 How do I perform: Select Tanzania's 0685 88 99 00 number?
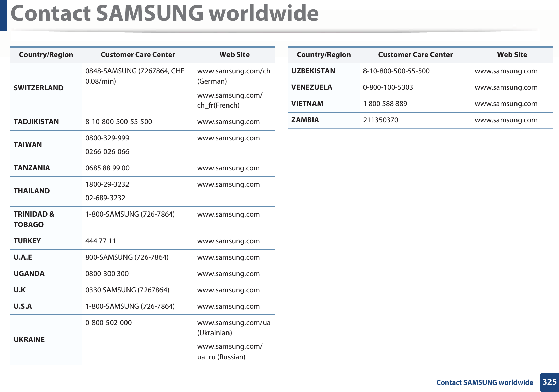point(107,168)
